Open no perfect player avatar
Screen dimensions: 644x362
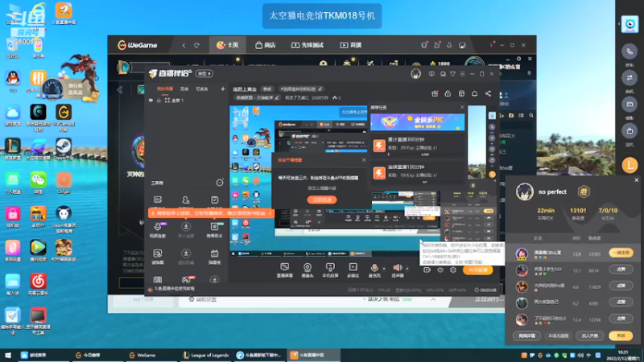coord(525,191)
